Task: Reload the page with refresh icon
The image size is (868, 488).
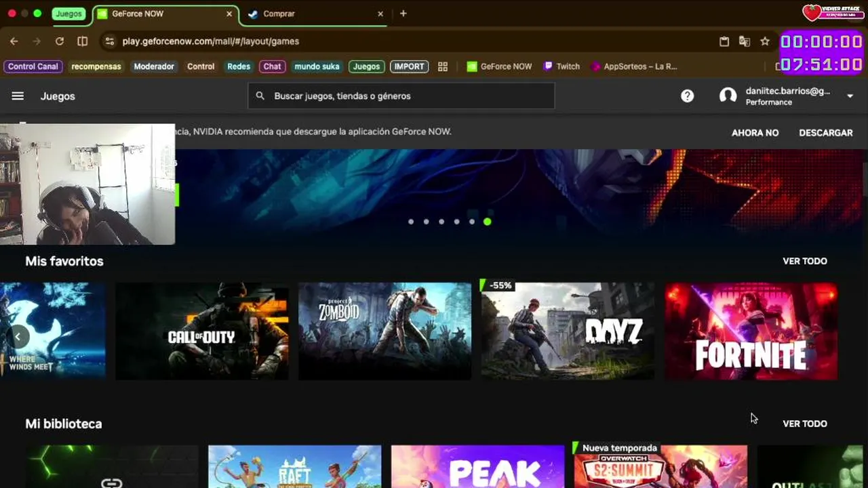Action: click(60, 41)
